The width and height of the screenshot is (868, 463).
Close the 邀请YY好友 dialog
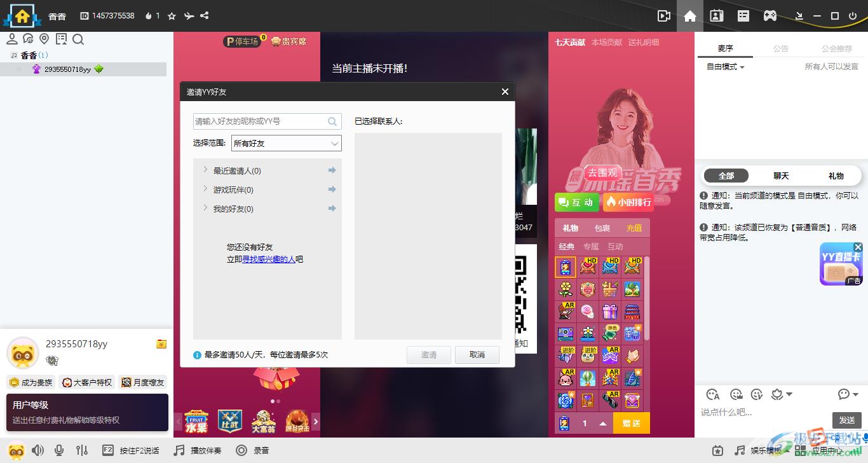(x=505, y=92)
